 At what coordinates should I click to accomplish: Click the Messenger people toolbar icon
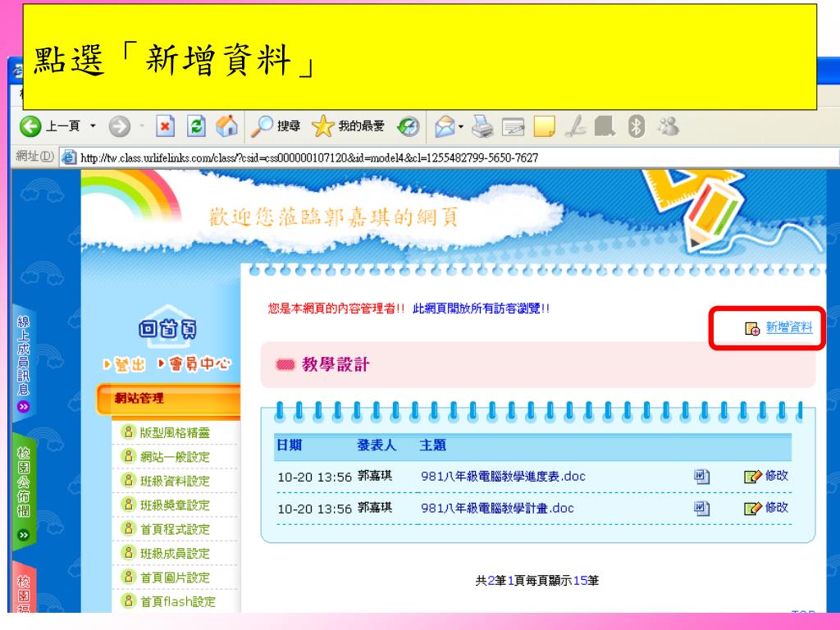(x=668, y=126)
